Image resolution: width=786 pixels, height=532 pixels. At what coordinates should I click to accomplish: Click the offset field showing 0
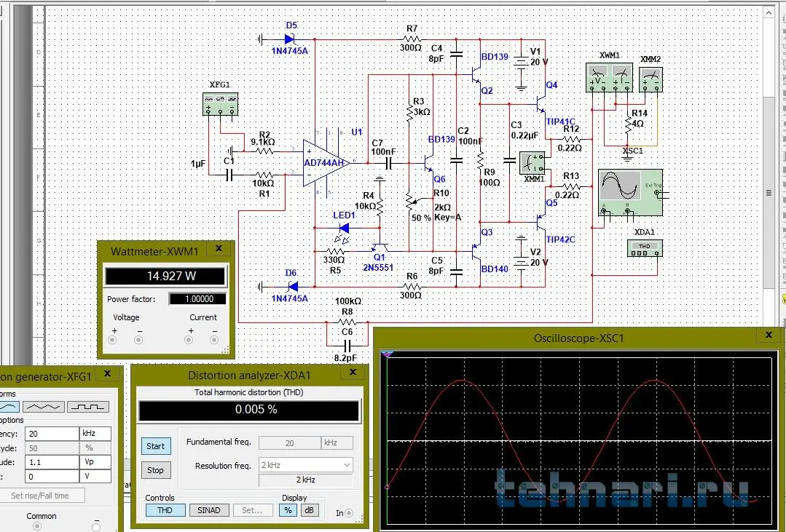click(x=52, y=476)
